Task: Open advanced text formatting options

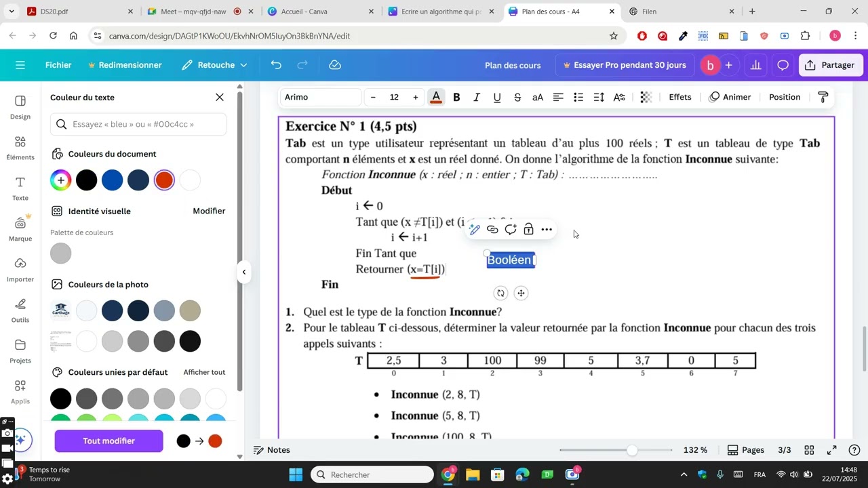Action: 619,98
